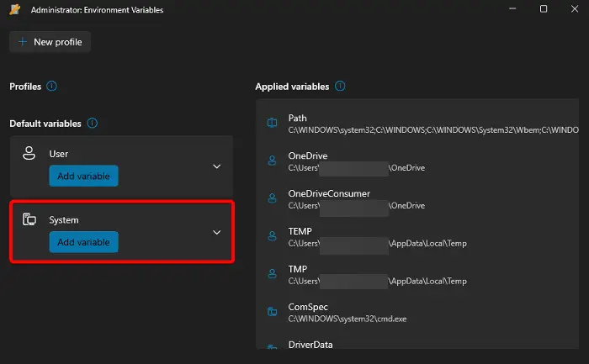Image resolution: width=589 pixels, height=364 pixels.
Task: Click the User label
Action: (59, 154)
